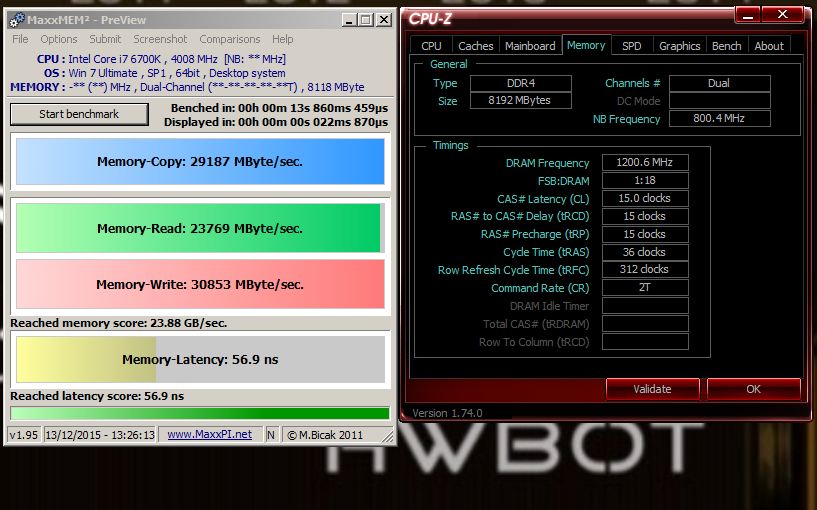Minimize the MaxxMEM² window
This screenshot has height=510, width=817.
click(x=349, y=20)
